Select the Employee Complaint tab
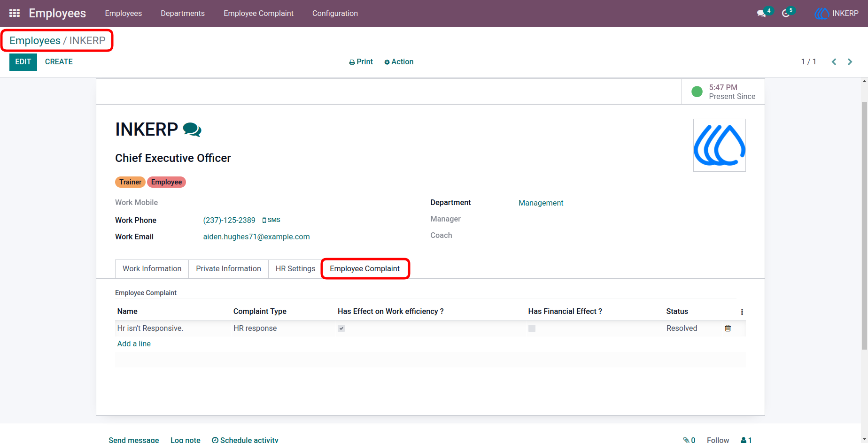 tap(364, 269)
